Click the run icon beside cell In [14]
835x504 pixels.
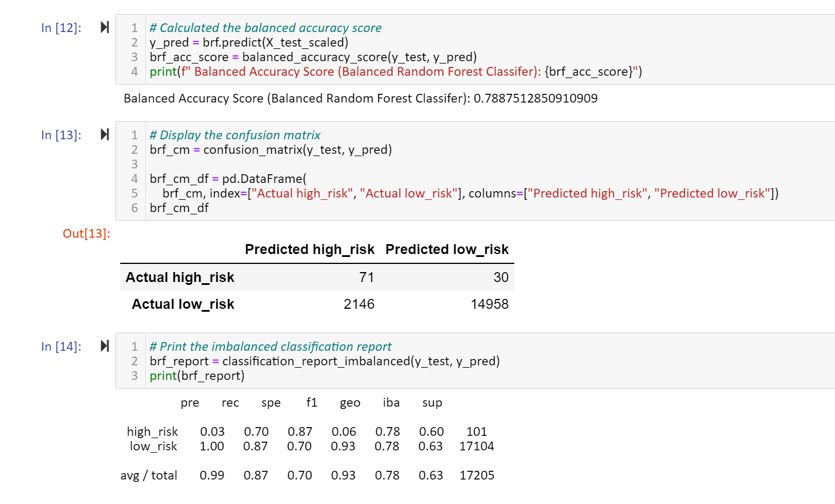tap(104, 346)
